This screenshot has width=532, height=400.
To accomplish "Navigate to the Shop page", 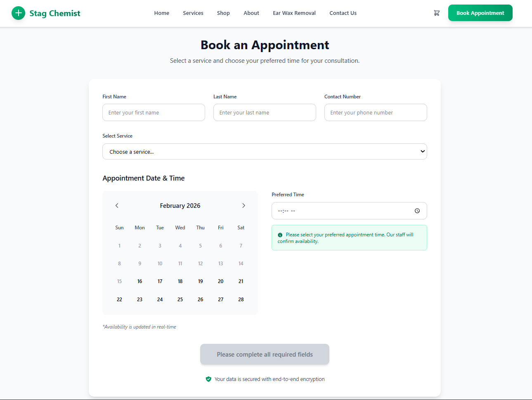I will click(x=223, y=13).
